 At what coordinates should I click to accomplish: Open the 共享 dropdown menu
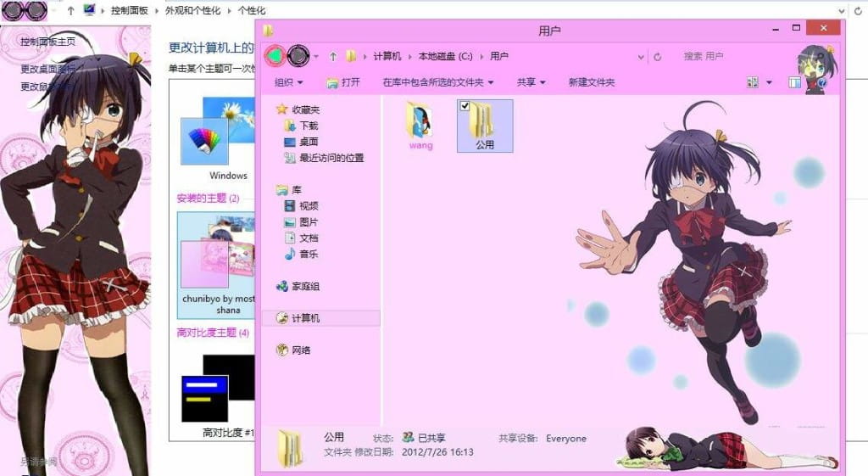coord(531,82)
